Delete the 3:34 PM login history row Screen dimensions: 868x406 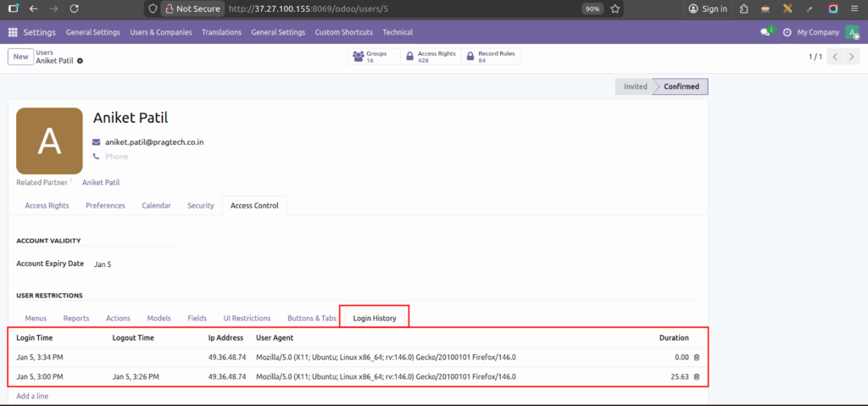697,357
